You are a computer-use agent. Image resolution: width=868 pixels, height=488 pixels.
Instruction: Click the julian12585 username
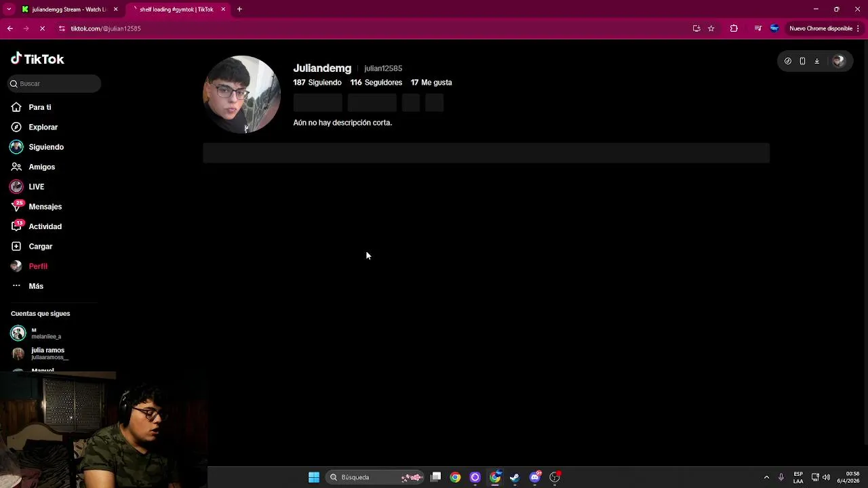pyautogui.click(x=383, y=68)
